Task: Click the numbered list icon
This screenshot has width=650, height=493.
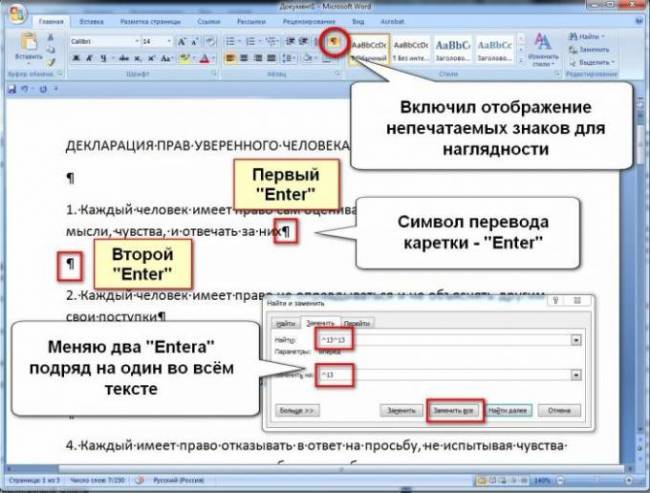Action: coord(250,41)
